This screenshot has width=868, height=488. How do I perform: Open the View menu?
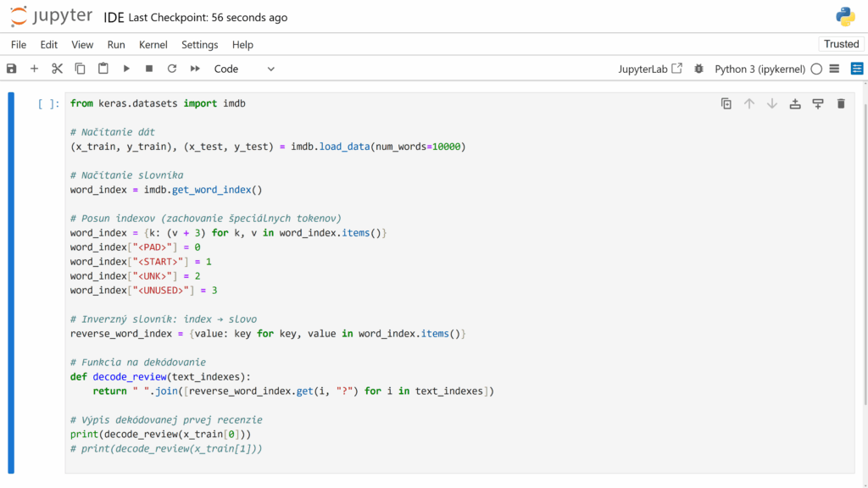[x=82, y=45]
